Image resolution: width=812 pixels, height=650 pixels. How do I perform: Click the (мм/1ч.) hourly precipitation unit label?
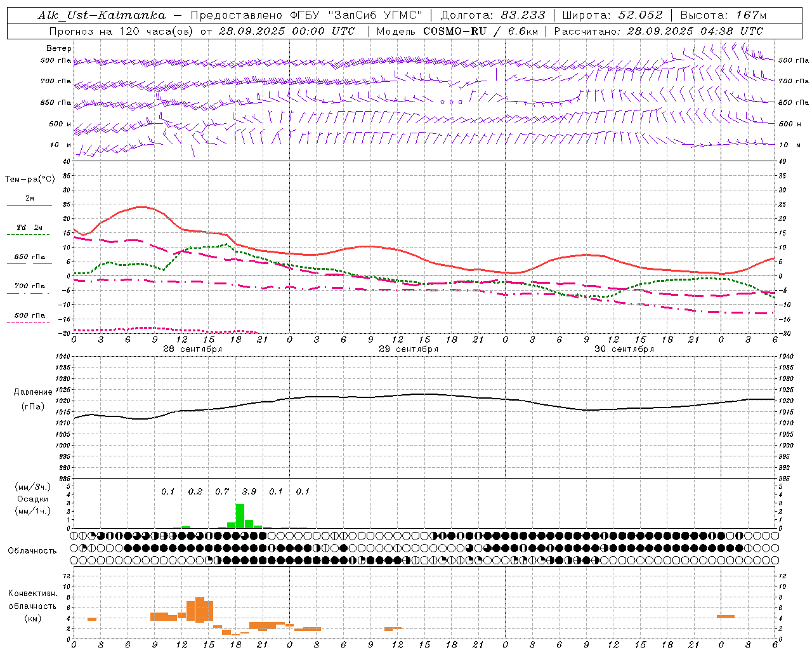pyautogui.click(x=32, y=511)
